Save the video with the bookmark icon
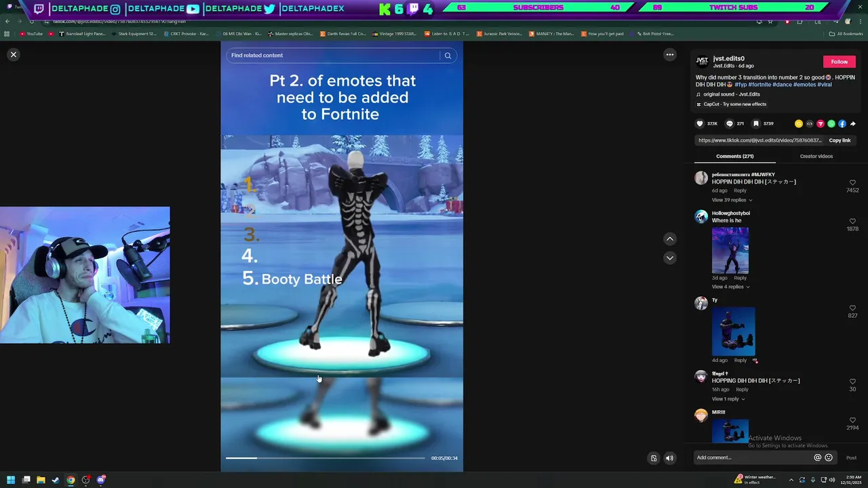868x488 pixels. tap(756, 123)
